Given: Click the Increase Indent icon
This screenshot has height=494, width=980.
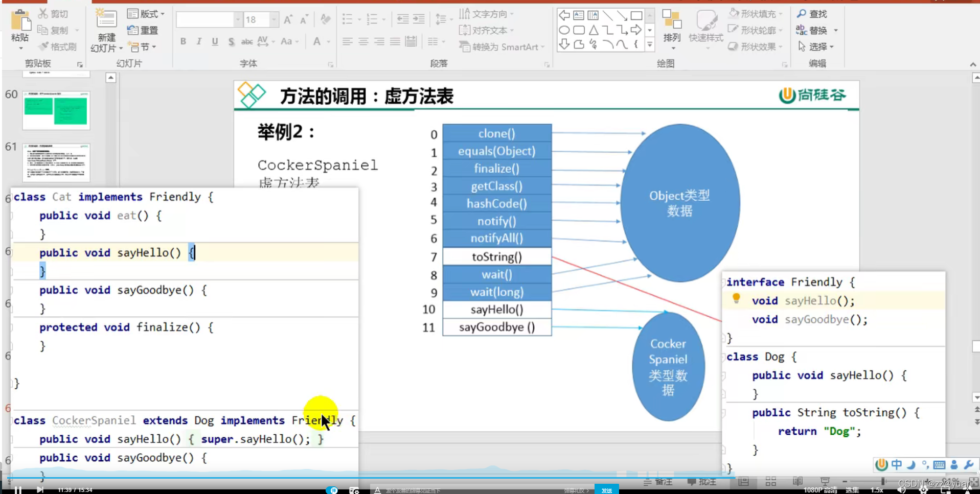Looking at the screenshot, I should [x=419, y=19].
